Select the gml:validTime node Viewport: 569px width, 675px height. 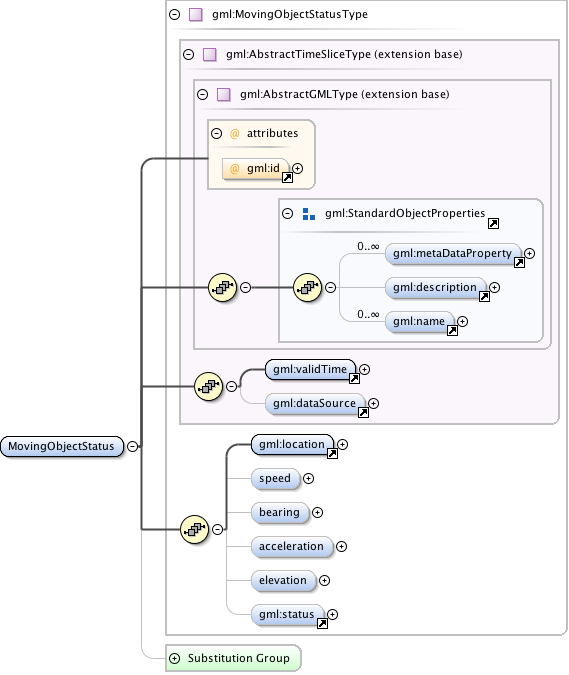pyautogui.click(x=310, y=369)
